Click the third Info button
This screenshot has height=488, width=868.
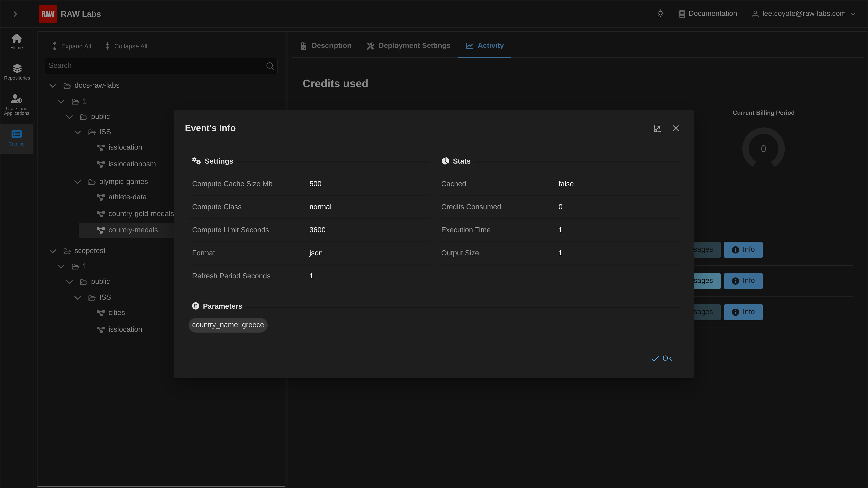pos(743,312)
